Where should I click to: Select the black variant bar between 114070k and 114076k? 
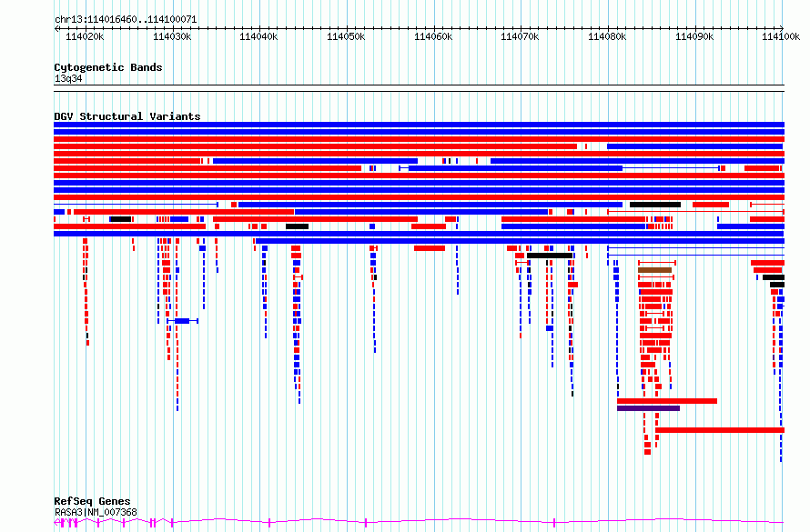[x=550, y=256]
